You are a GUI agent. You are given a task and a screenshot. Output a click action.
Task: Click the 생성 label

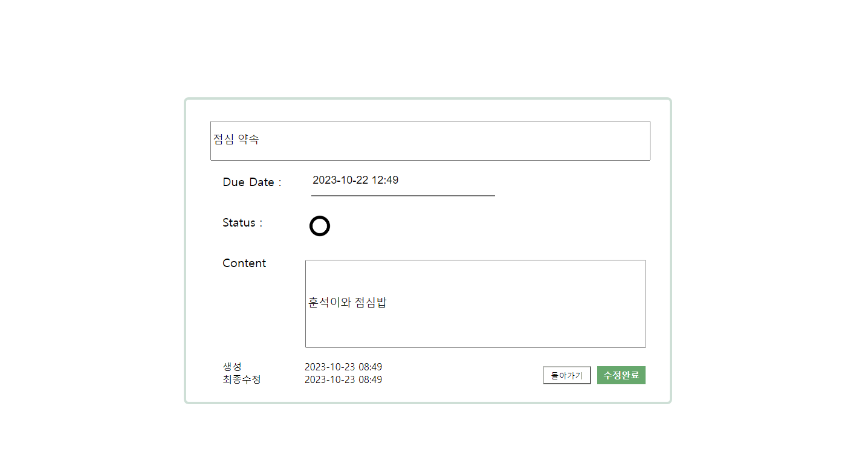(x=232, y=367)
